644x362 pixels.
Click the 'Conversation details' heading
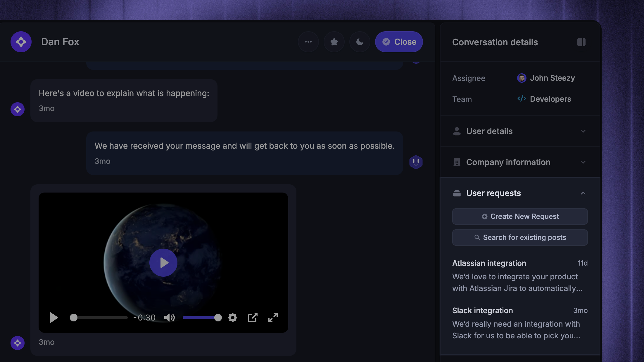coord(495,42)
